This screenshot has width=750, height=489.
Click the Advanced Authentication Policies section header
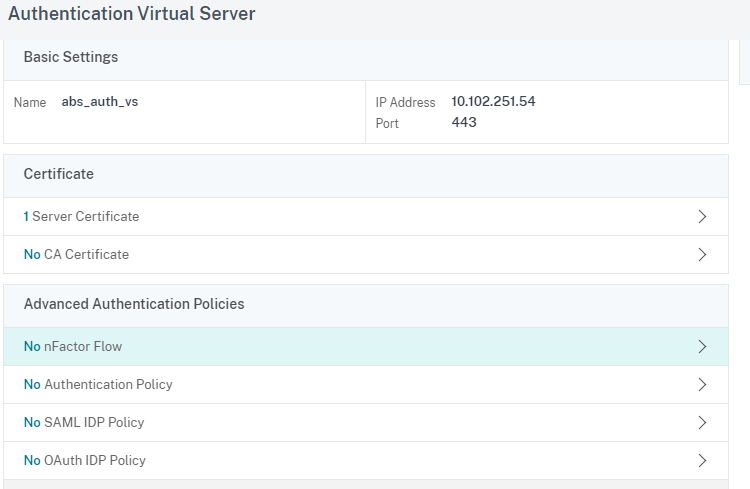[134, 304]
